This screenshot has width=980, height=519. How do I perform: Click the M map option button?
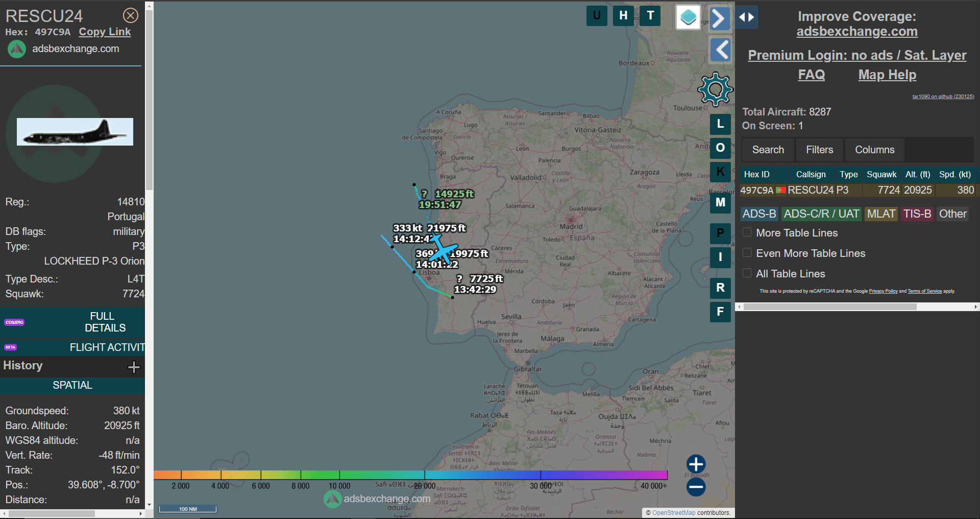[x=720, y=202]
